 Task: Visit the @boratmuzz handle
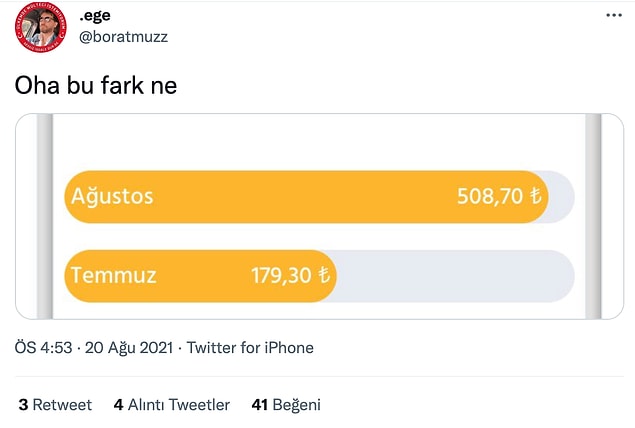(x=124, y=37)
